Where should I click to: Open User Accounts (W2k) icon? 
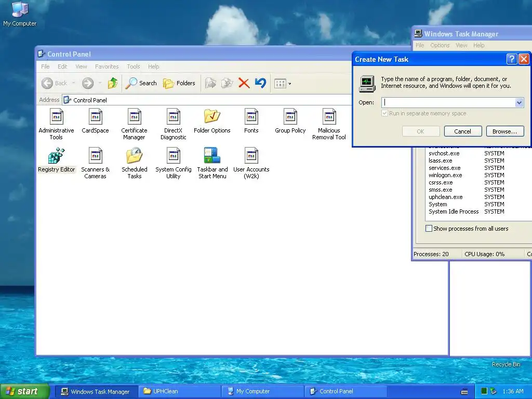point(251,163)
